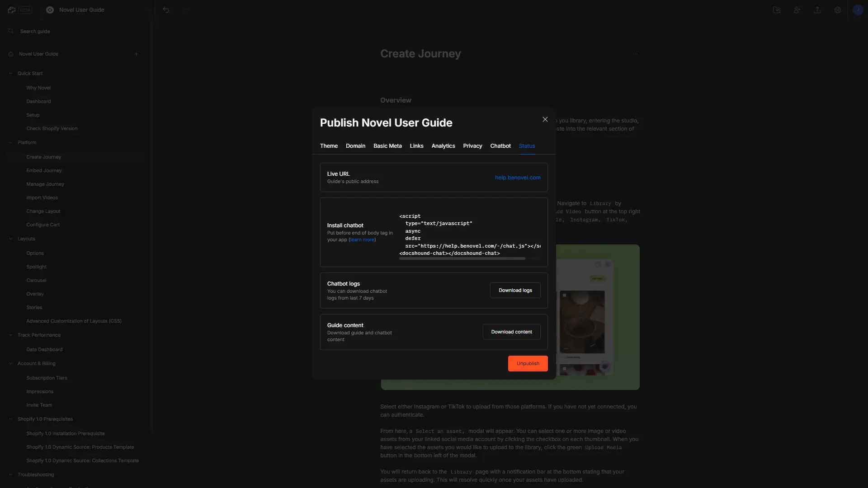Screen dimensions: 868x488
Task: Click the Unpublish button
Action: click(528, 363)
